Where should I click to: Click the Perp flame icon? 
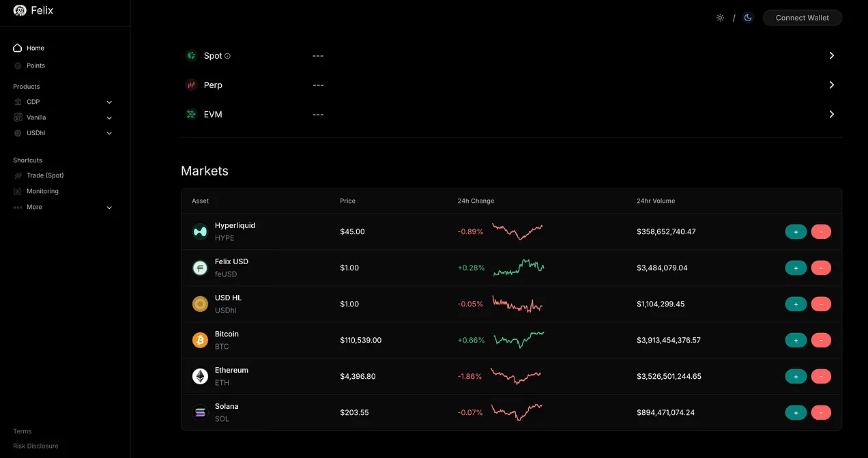192,85
